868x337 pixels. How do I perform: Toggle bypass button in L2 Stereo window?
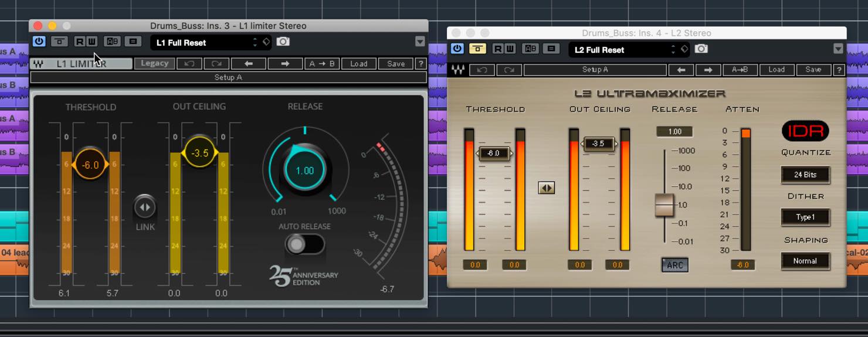[477, 49]
